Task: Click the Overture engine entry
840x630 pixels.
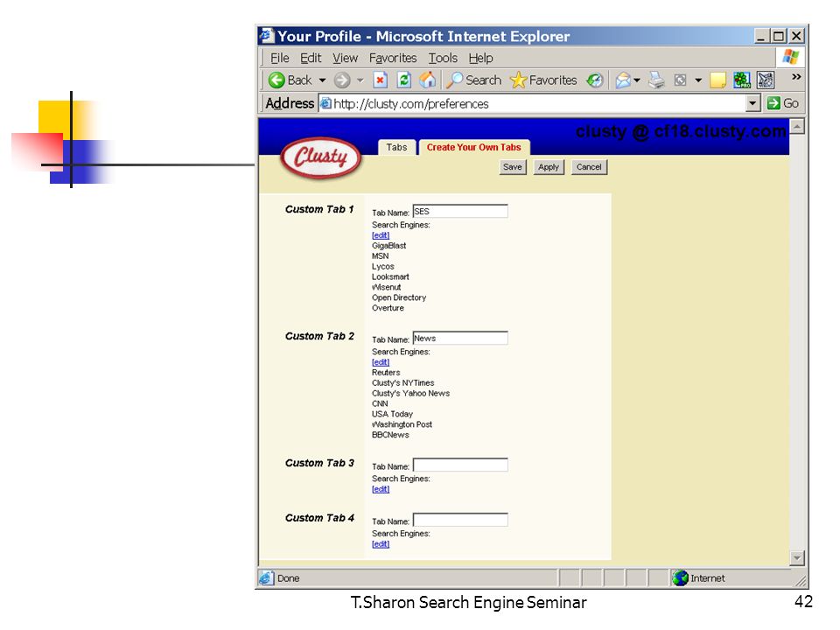Action: click(388, 307)
